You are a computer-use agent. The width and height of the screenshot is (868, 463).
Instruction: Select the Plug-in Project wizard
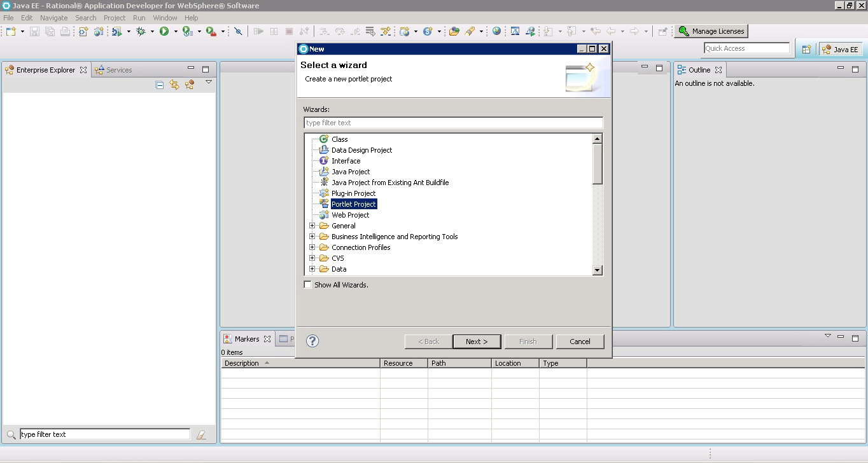[353, 193]
